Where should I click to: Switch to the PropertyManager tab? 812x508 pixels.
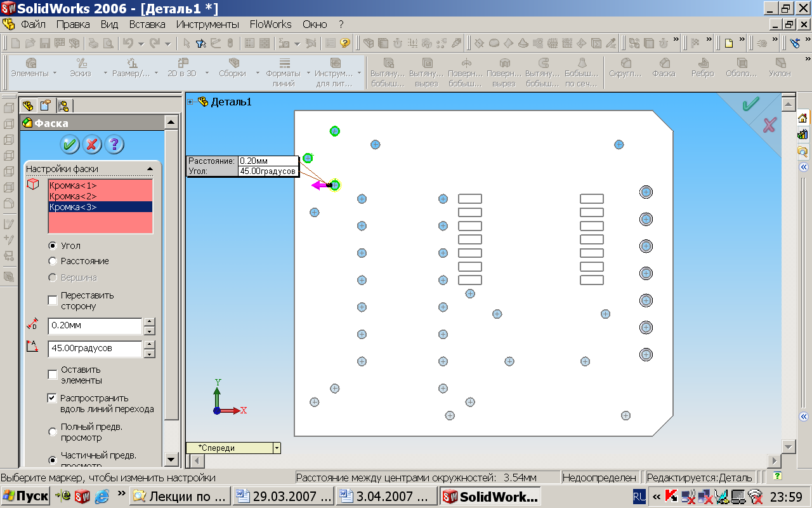click(x=46, y=105)
